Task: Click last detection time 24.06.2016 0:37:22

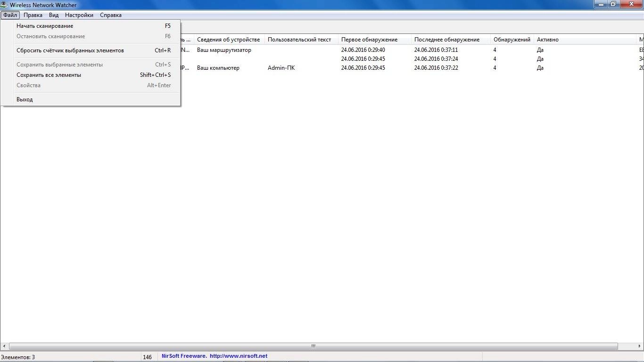Action: [436, 68]
